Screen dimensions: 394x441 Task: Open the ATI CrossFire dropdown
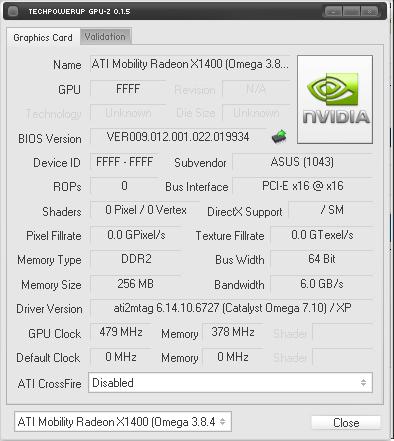tap(230, 383)
